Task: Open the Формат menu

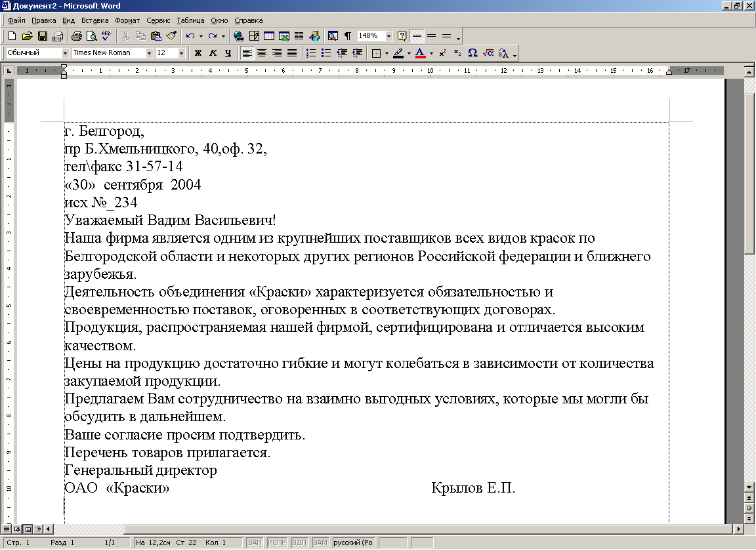Action: pyautogui.click(x=127, y=20)
